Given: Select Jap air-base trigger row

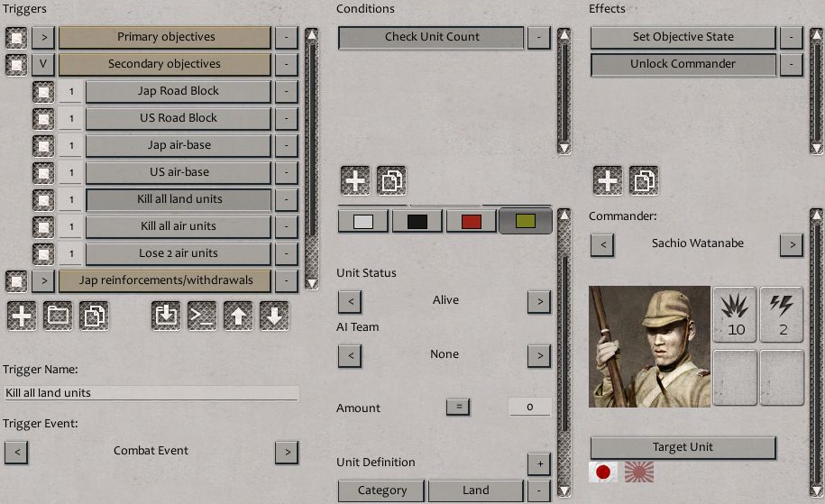Looking at the screenshot, I should (179, 145).
